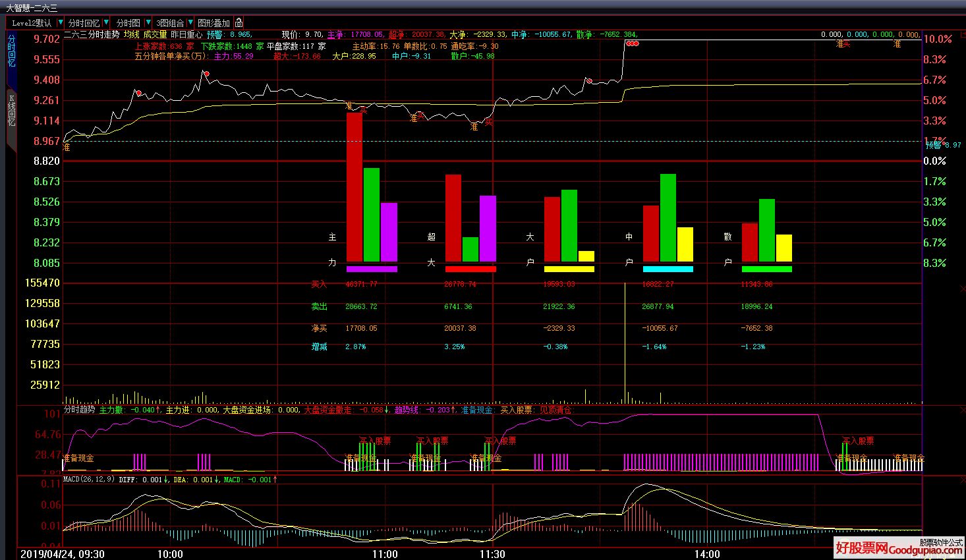Expand the 分时回忆 toolbar dropdown arrow

[106, 23]
